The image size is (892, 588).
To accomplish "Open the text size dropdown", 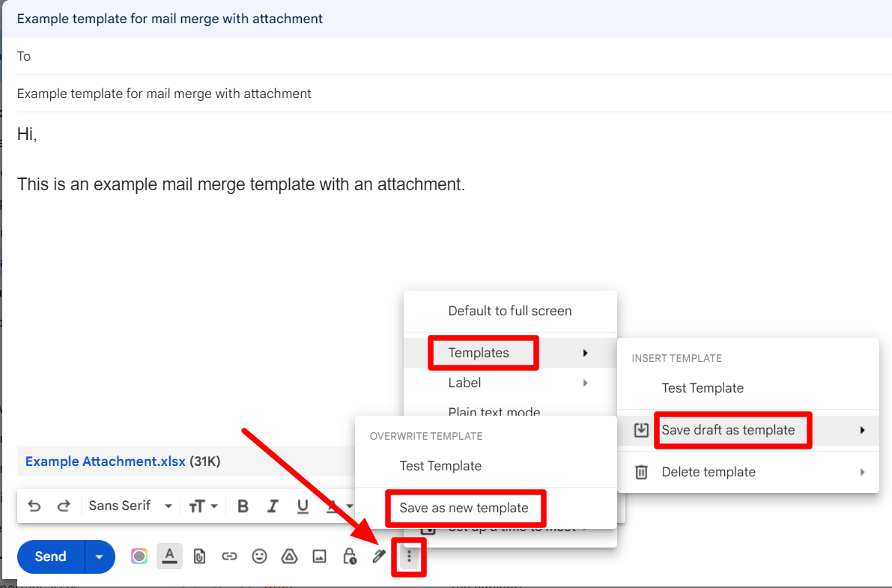I will tap(203, 506).
